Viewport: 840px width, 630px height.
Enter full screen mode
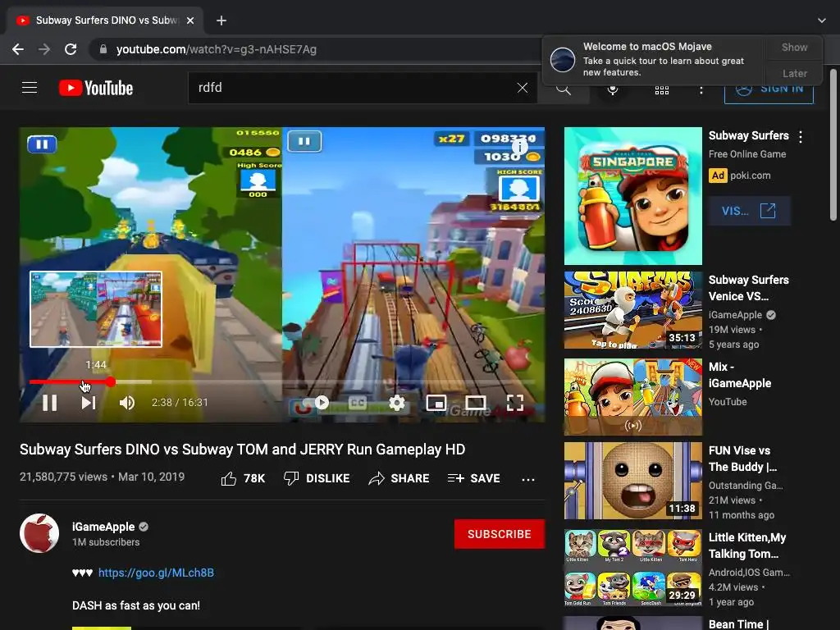(515, 402)
